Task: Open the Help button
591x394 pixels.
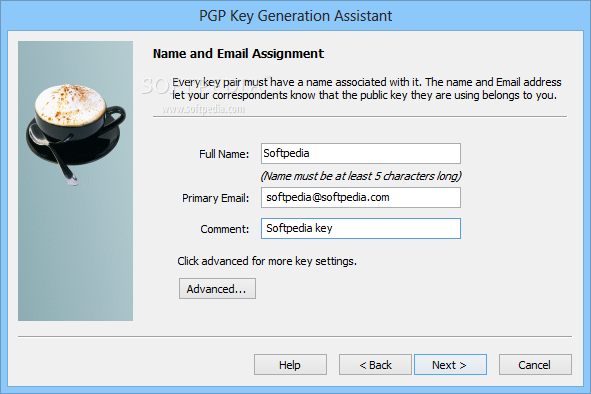Action: coord(290,365)
